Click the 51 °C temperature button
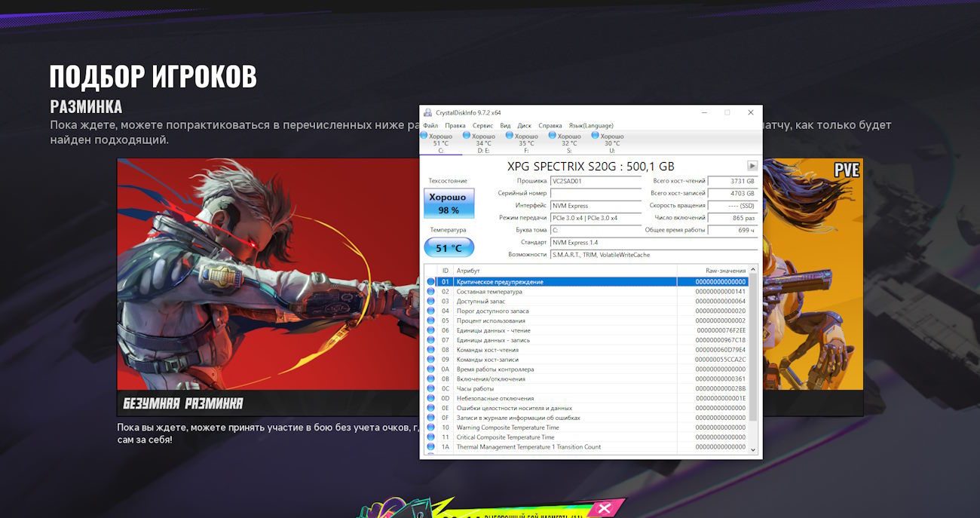Viewport: 980px width, 518px height. [x=449, y=247]
